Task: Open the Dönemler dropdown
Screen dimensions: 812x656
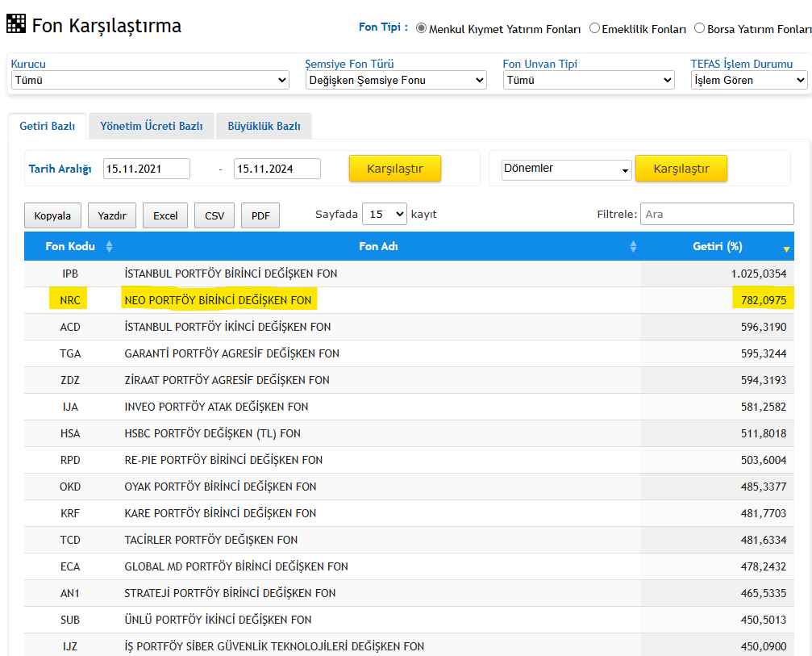Action: click(x=567, y=169)
